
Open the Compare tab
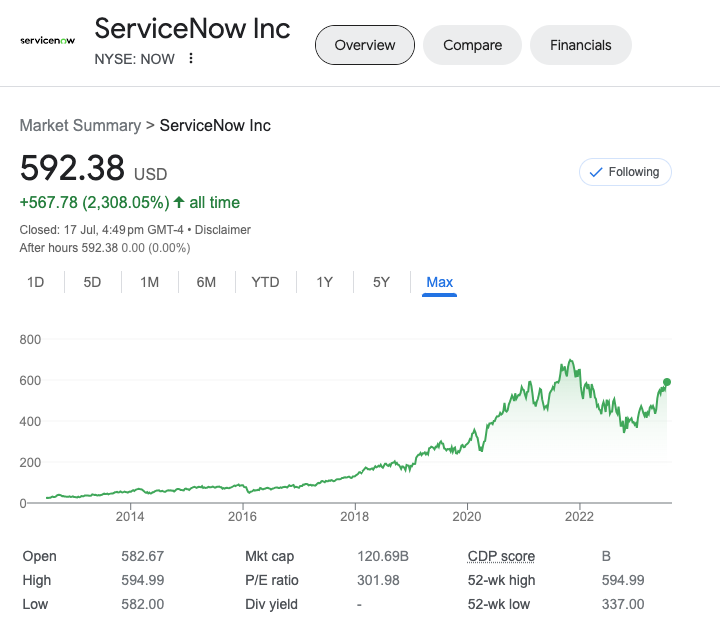click(x=472, y=45)
